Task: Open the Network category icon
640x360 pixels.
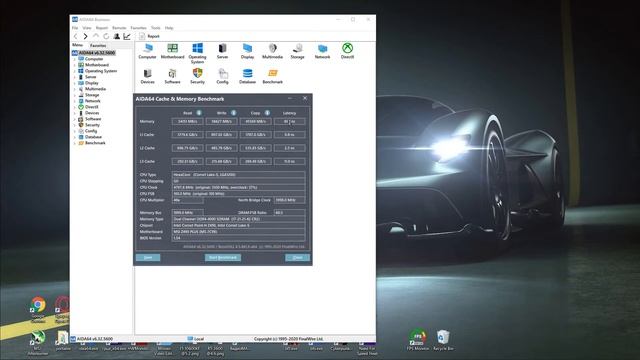Action: [322, 51]
